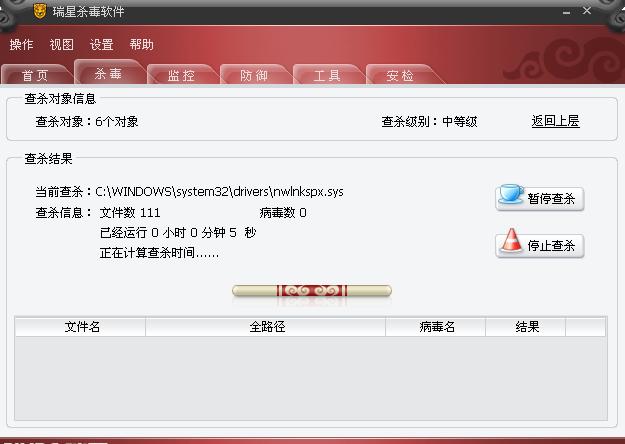Stop the scan with 停止查杀

click(540, 245)
